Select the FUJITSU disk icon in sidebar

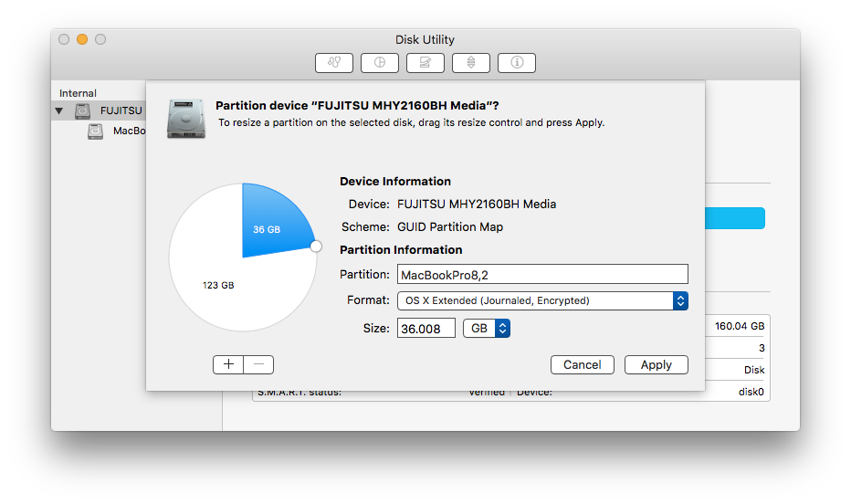[x=82, y=110]
